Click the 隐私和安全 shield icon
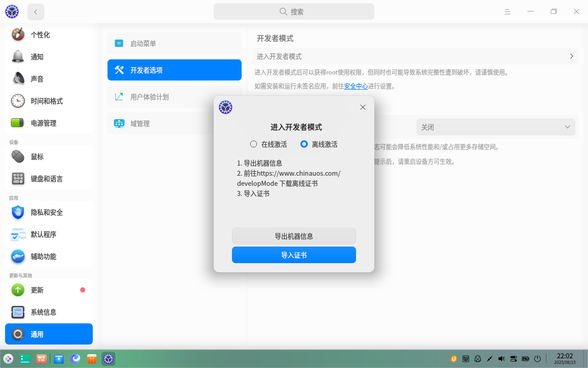The image size is (588, 368). point(18,213)
